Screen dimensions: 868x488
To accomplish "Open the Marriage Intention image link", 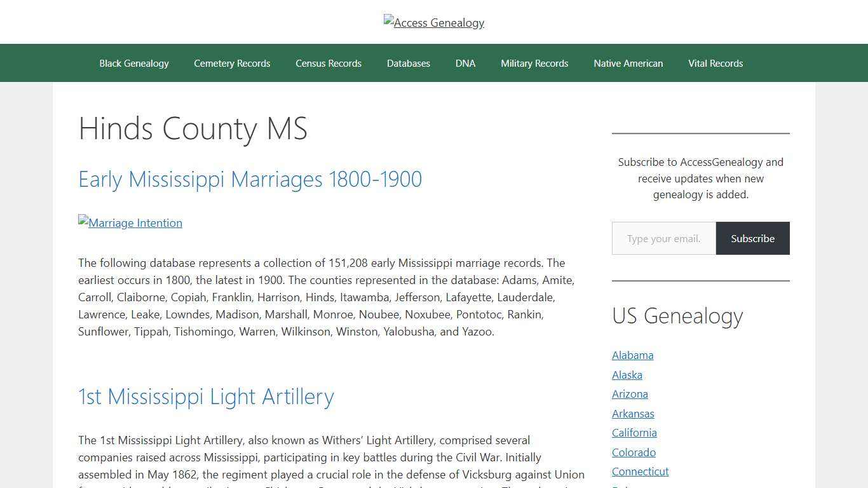I will pyautogui.click(x=130, y=223).
